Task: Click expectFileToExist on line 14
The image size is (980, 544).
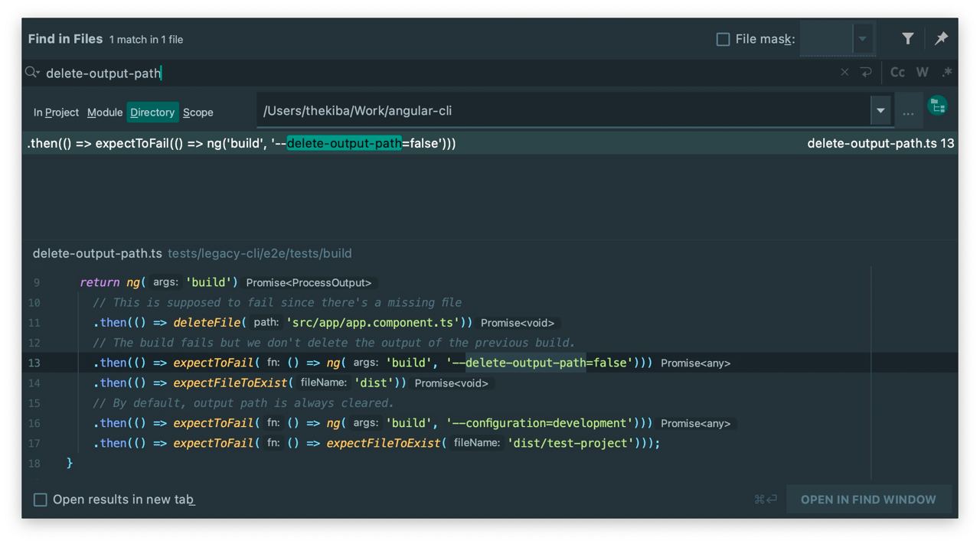Action: pos(230,383)
